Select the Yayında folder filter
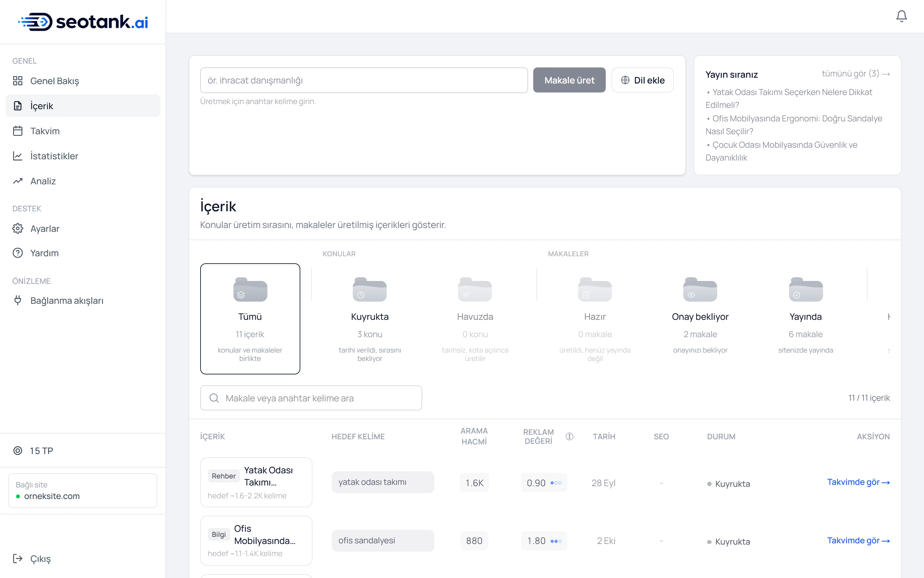 pos(806,319)
